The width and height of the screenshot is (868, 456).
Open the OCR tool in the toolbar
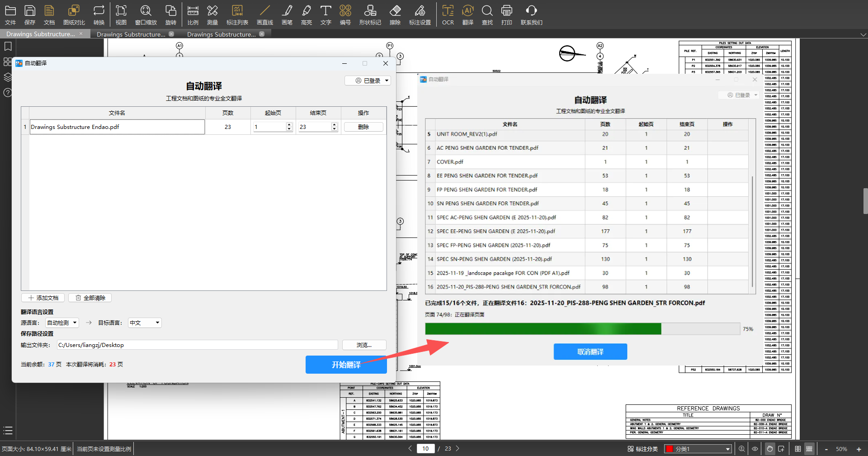[448, 15]
